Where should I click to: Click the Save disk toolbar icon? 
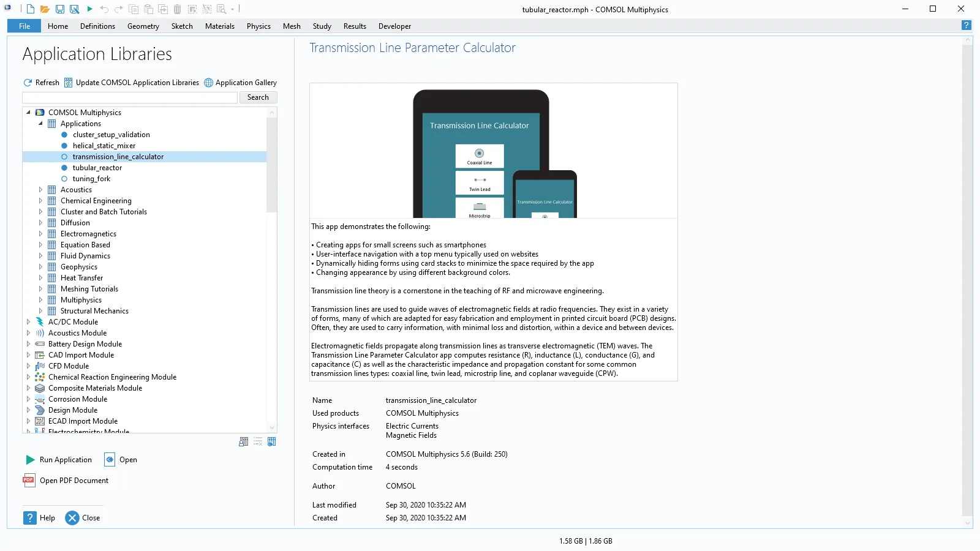60,9
